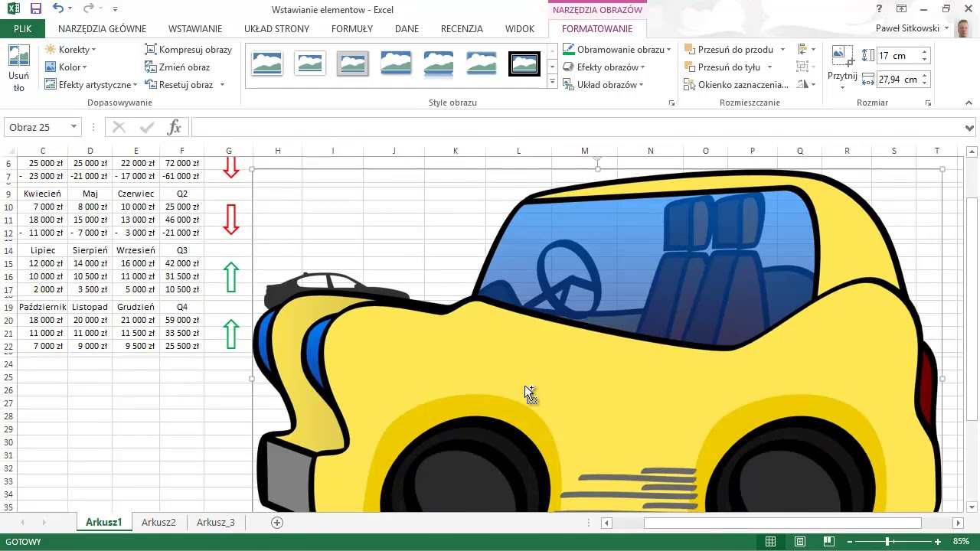Image resolution: width=980 pixels, height=551 pixels.
Task: Click Przesuń do tyłu
Action: pos(722,67)
